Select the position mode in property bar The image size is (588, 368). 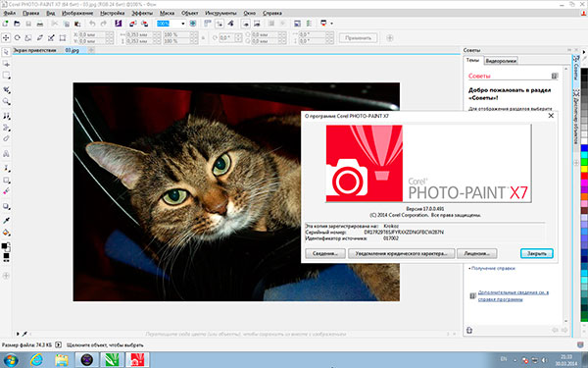click(6, 38)
